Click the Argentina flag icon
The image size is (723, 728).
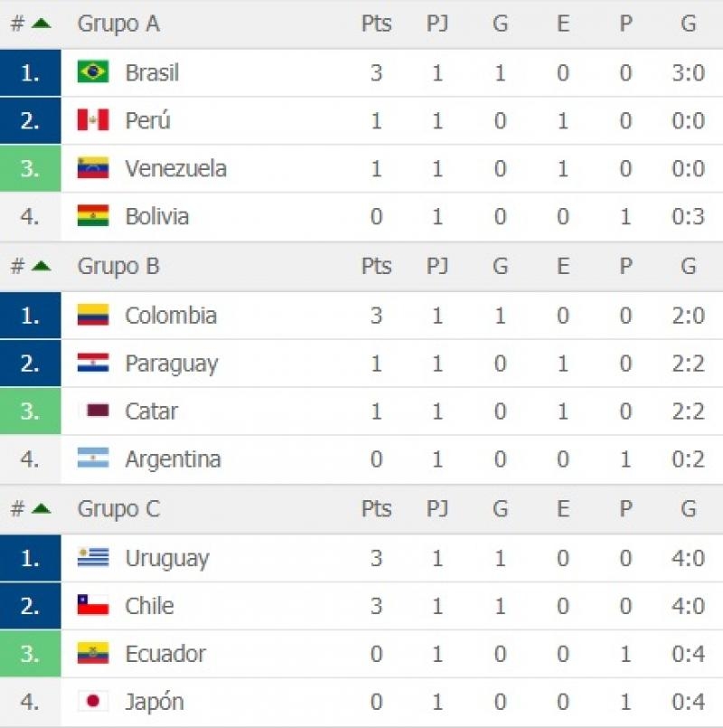[93, 459]
